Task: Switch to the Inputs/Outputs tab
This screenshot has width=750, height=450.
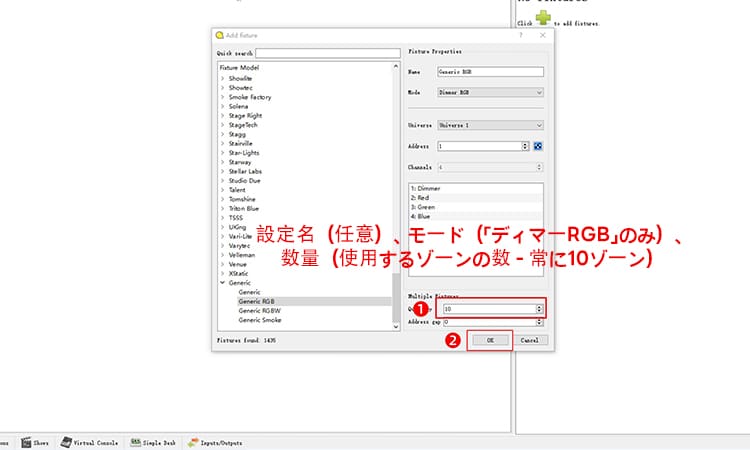Action: pos(215,443)
